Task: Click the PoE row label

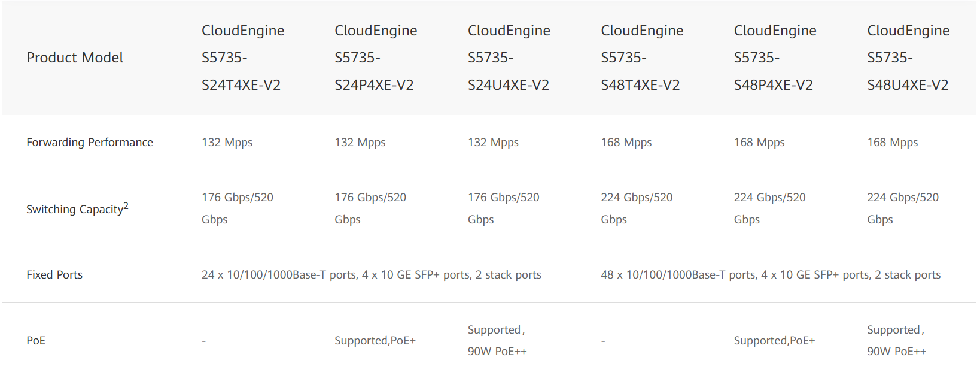Action: (36, 341)
